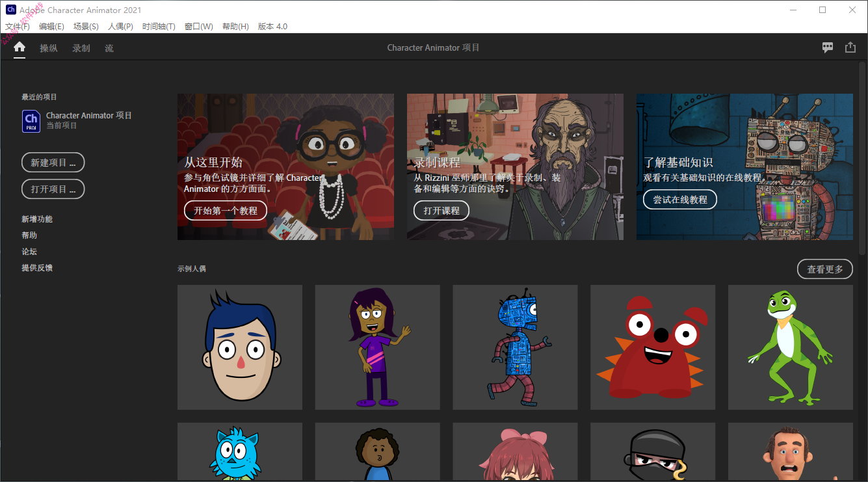Click the 打开项目... button
The image size is (868, 482).
(x=53, y=189)
